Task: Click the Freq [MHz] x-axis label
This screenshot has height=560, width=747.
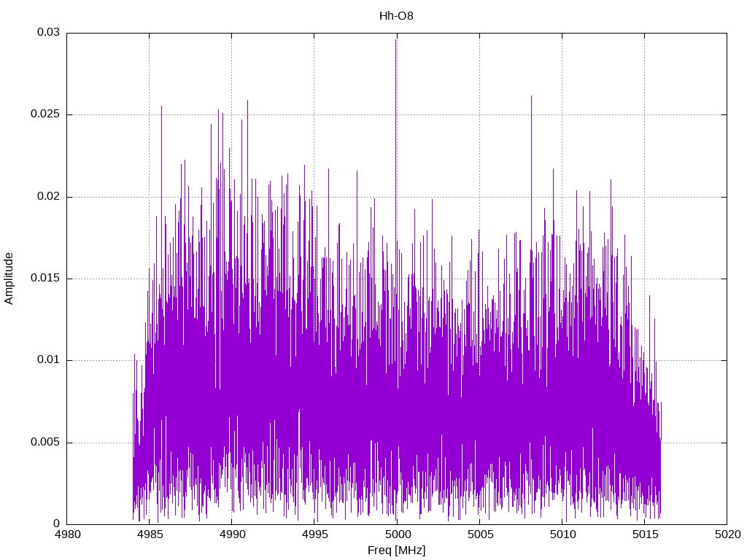Action: pos(396,551)
